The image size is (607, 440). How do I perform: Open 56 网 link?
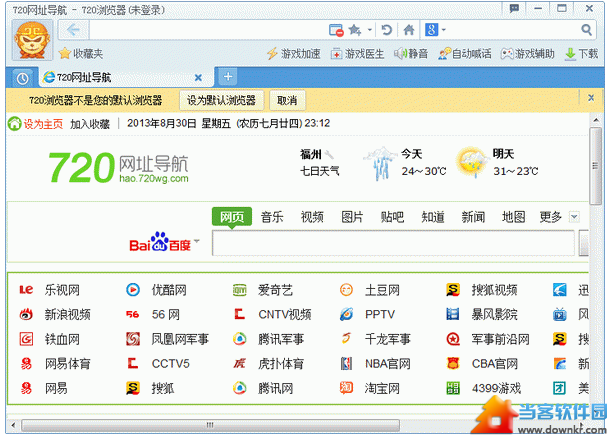coord(166,314)
